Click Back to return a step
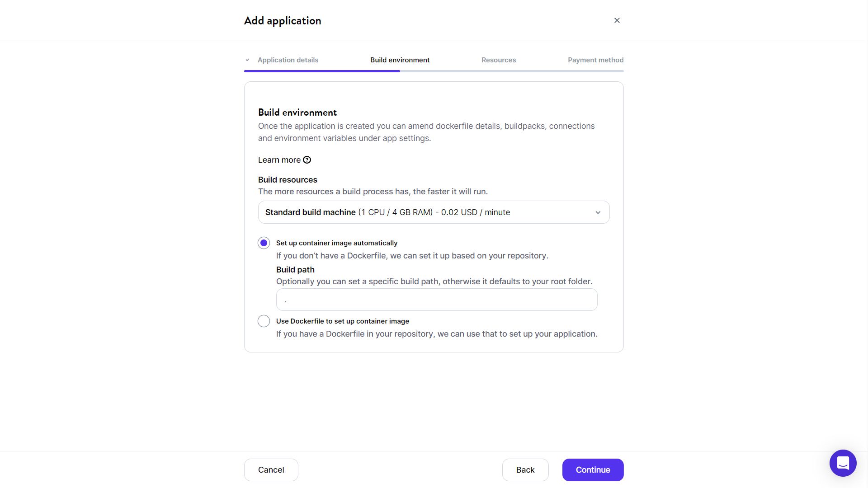This screenshot has width=868, height=488. (525, 469)
